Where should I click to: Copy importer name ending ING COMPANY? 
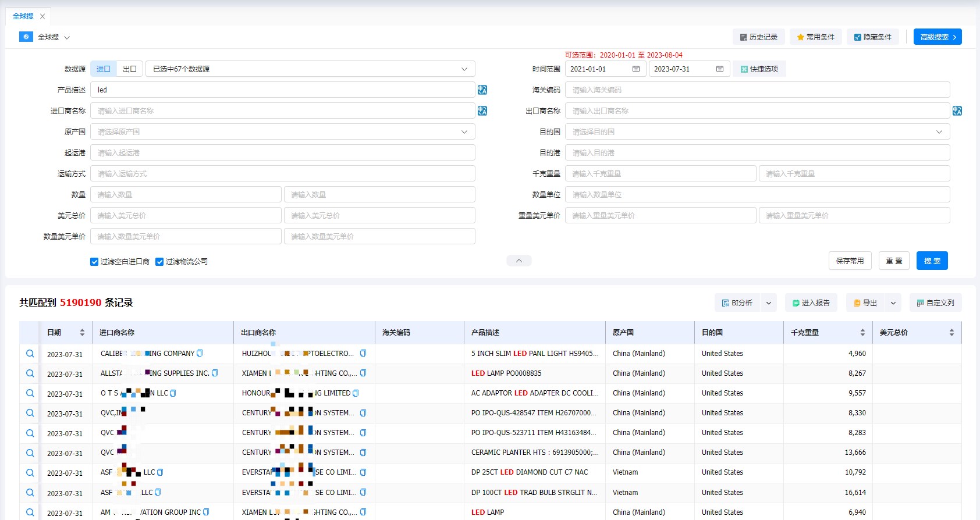[200, 353]
